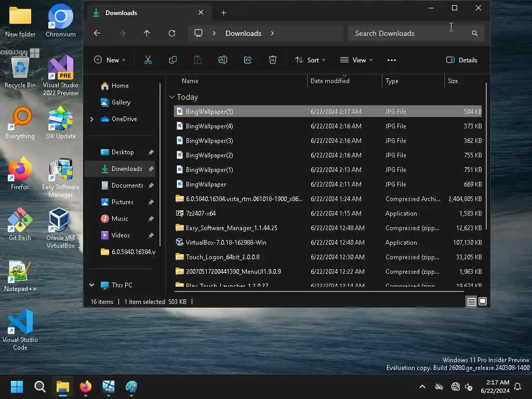Sort by the Size column header

(453, 81)
